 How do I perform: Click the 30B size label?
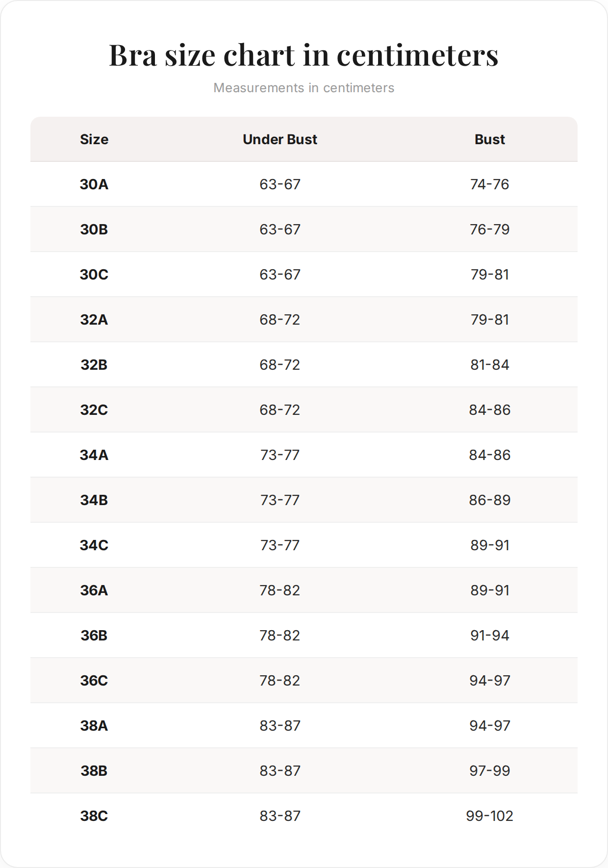94,230
